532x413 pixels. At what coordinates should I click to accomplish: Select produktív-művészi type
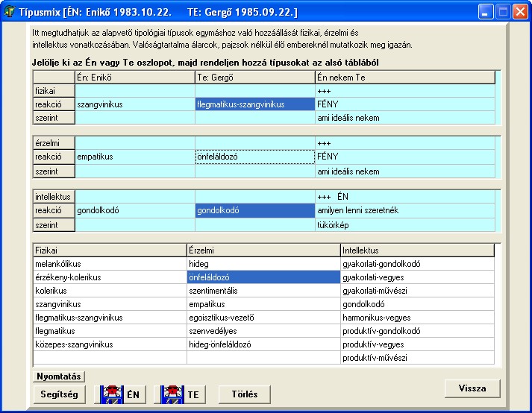417,358
